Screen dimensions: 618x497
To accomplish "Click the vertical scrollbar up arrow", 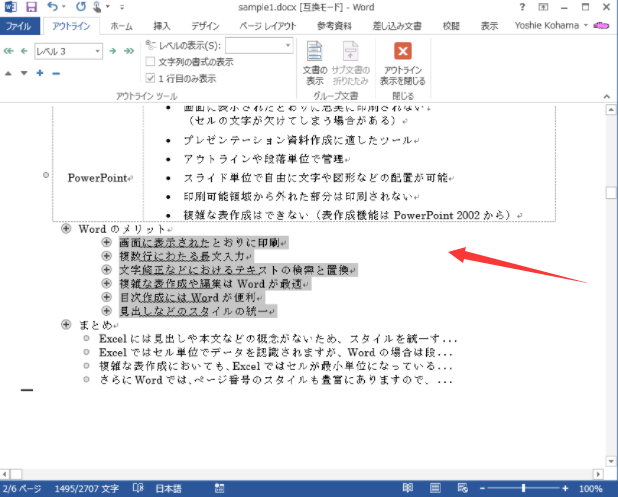I will click(x=611, y=110).
